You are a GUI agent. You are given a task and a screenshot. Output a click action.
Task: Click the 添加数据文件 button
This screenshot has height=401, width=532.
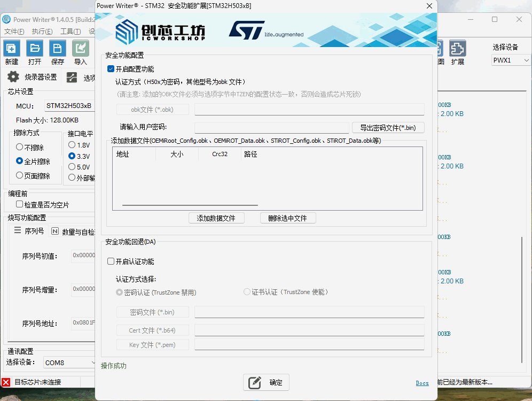[x=216, y=218]
